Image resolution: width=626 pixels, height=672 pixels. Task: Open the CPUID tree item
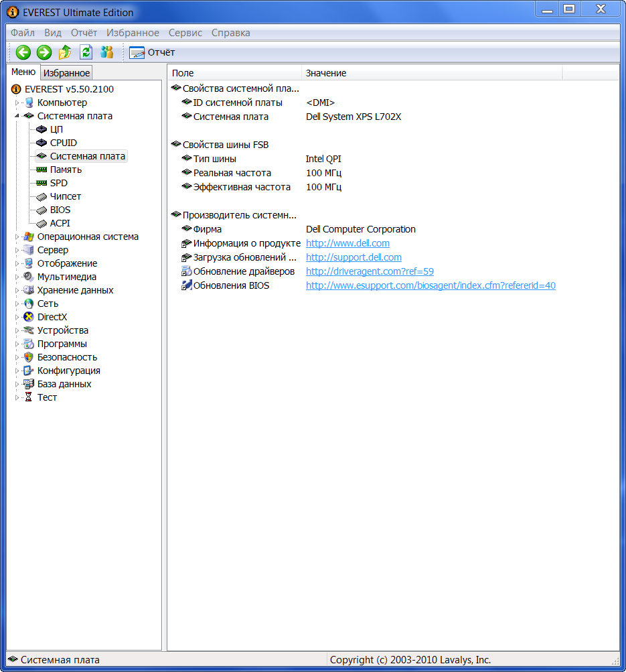[64, 143]
